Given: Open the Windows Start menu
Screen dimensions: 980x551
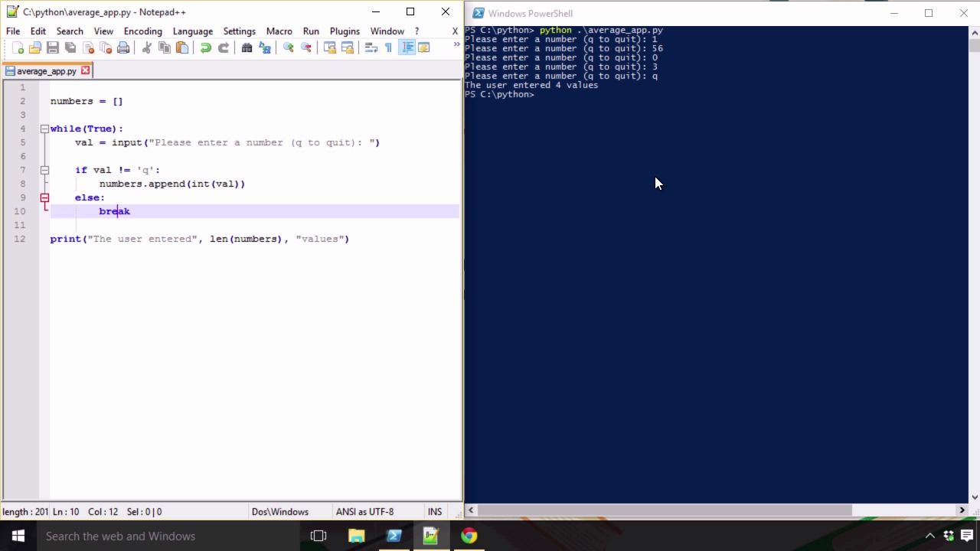Looking at the screenshot, I should coord(18,536).
